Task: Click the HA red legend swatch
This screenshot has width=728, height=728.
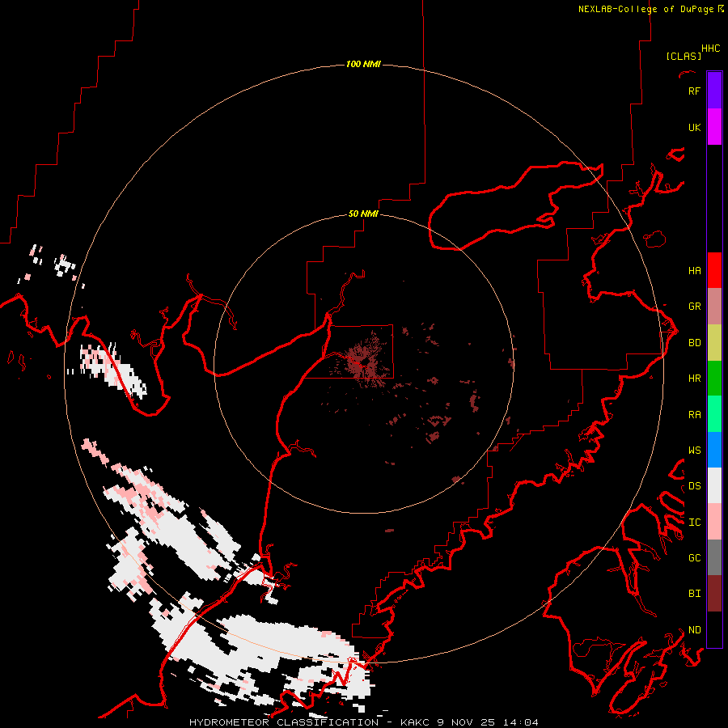Action: [x=714, y=270]
